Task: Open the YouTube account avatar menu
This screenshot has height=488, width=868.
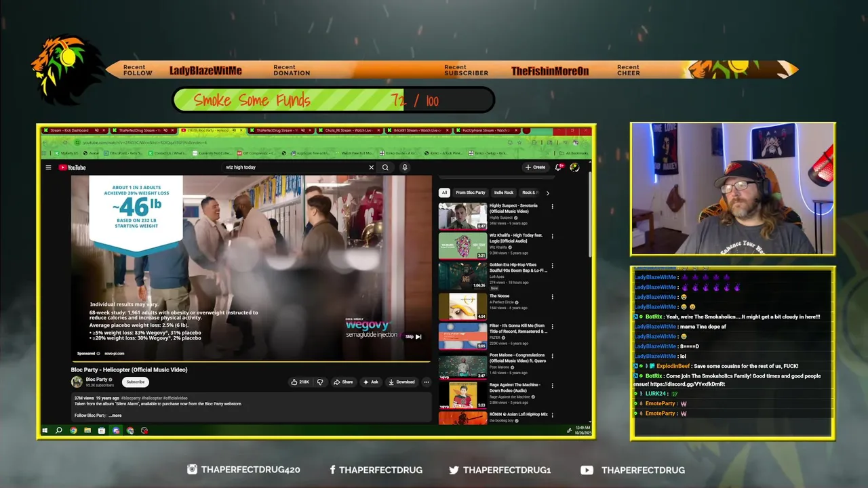Action: 574,167
